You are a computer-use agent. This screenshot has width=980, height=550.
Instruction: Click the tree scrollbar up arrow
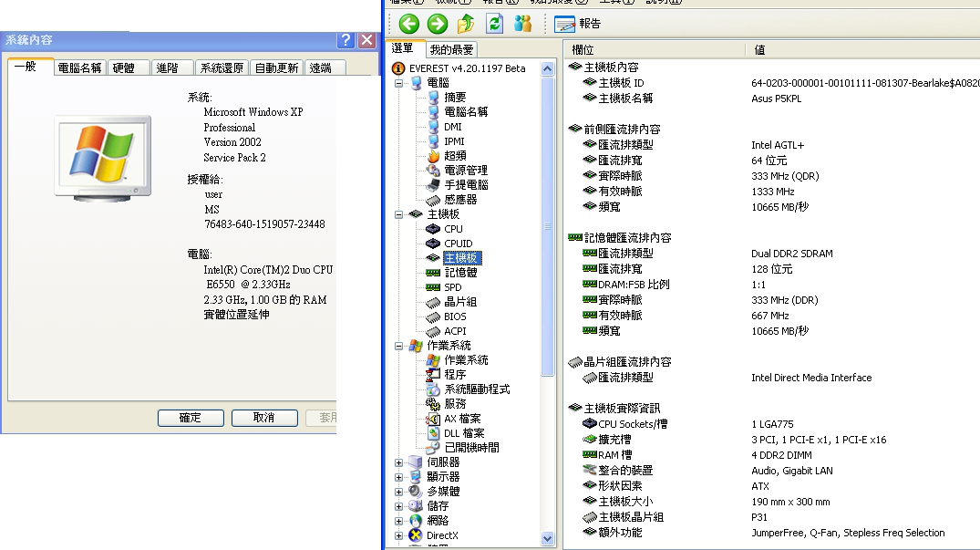[x=548, y=68]
